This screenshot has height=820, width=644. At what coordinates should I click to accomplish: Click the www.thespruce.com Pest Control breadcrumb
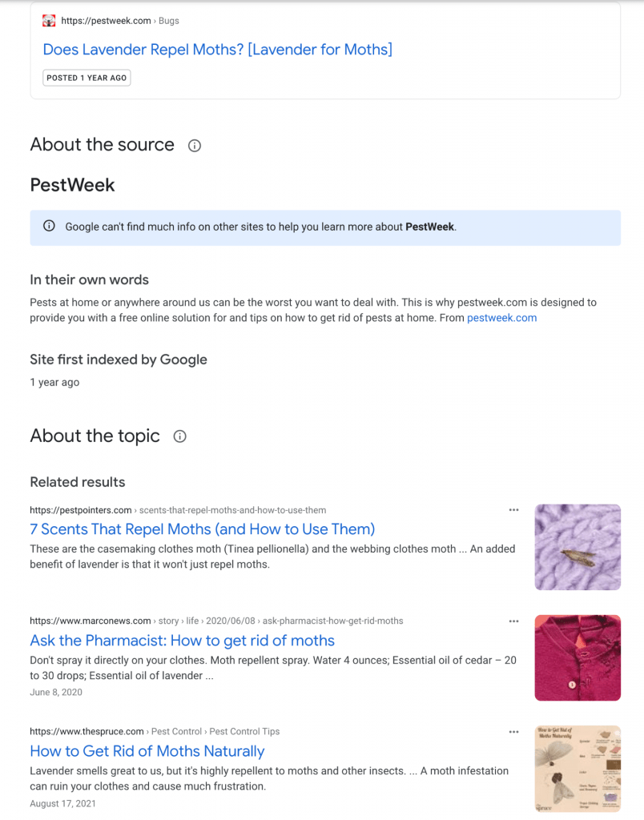[155, 732]
